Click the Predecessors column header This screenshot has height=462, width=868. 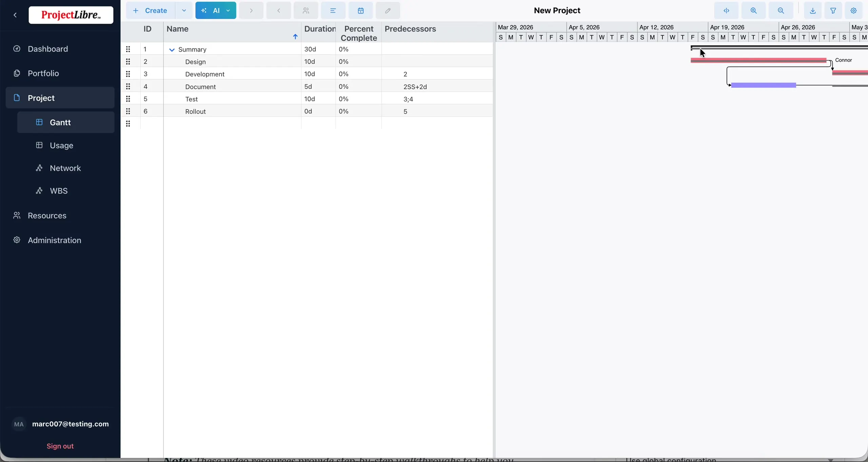pos(437,32)
